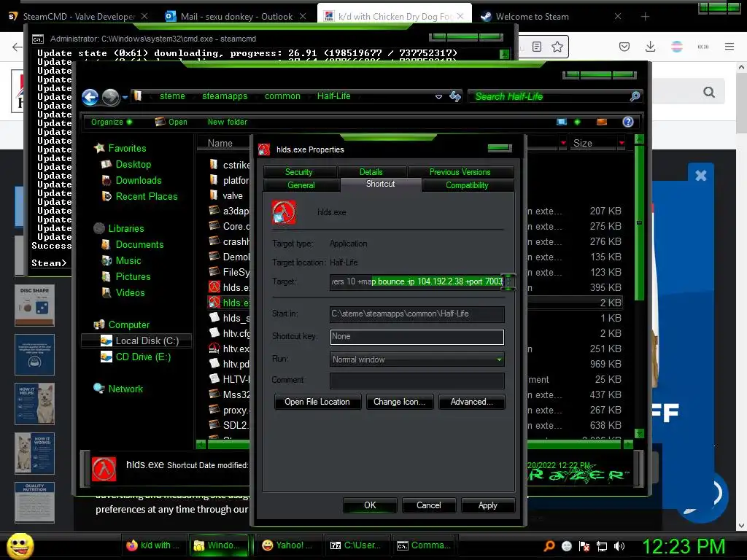Open Firefox downloads arrow icon

650,47
